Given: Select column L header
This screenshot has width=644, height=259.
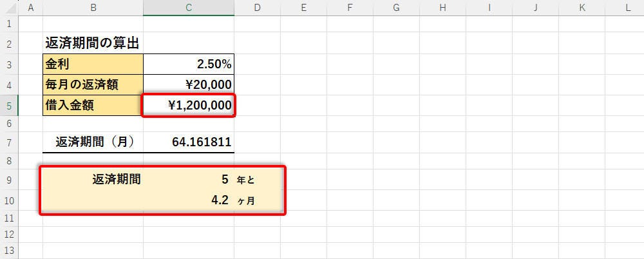Looking at the screenshot, I should (x=627, y=8).
